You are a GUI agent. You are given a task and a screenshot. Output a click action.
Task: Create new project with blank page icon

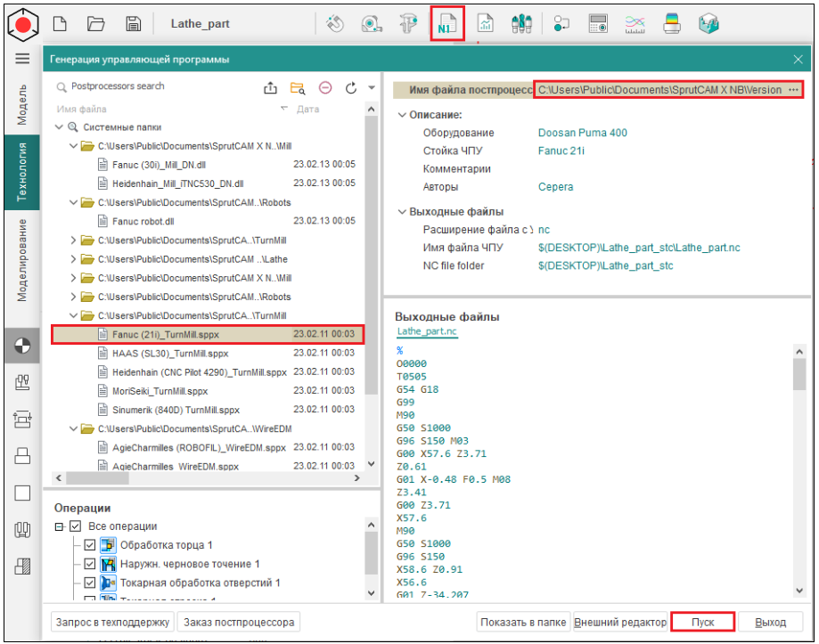click(60, 24)
